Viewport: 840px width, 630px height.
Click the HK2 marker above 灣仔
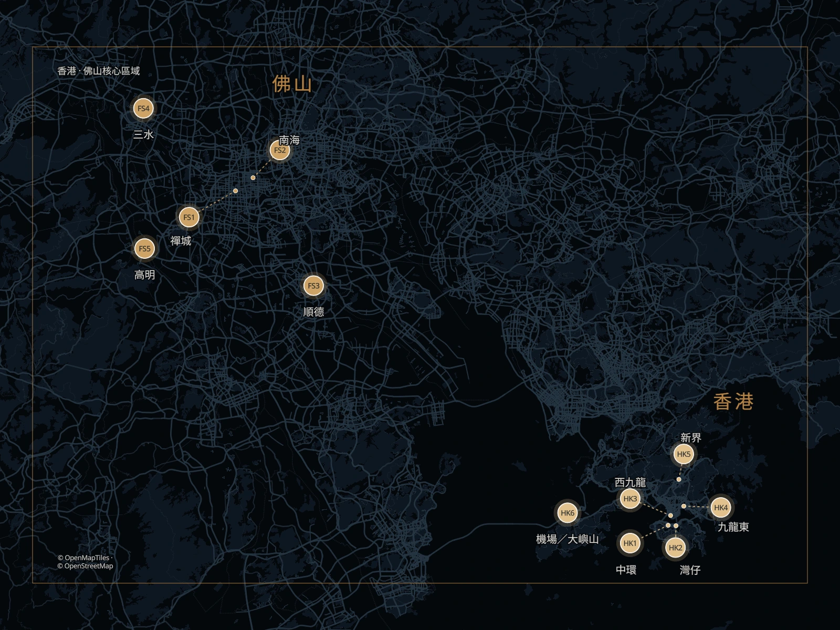click(x=675, y=548)
